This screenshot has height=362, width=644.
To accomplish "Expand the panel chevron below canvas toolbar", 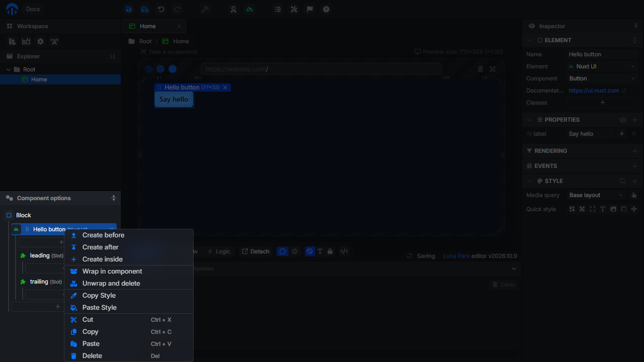I will pyautogui.click(x=514, y=268).
